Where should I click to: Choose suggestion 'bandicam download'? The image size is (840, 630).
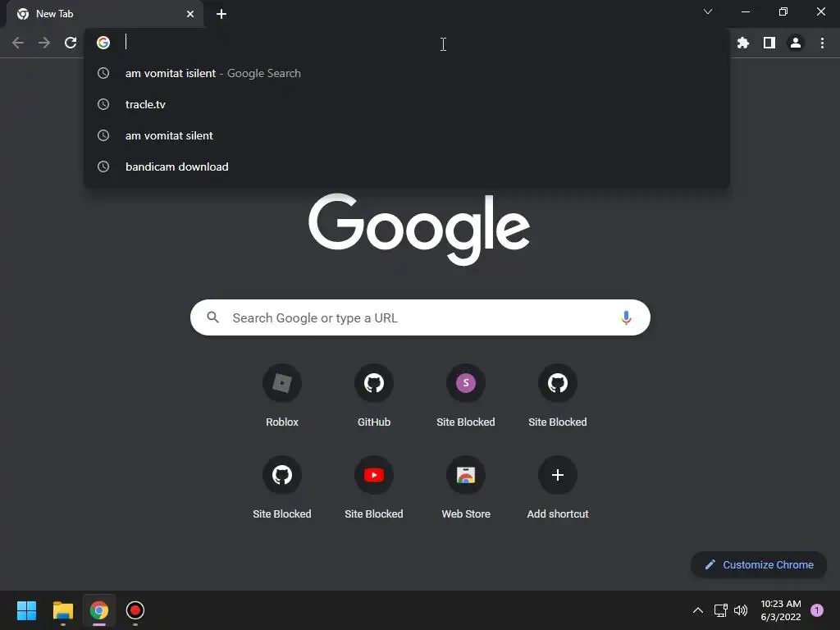coord(407,167)
